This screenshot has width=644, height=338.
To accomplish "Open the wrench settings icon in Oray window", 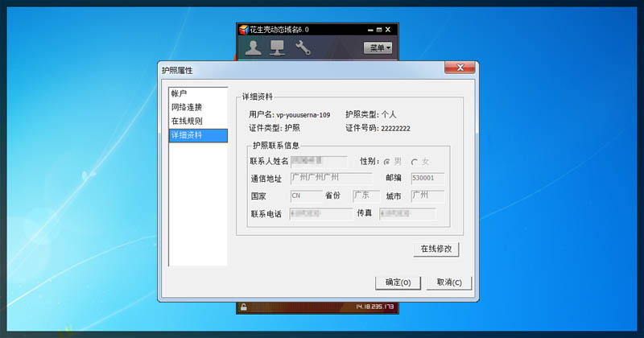I will [x=303, y=47].
